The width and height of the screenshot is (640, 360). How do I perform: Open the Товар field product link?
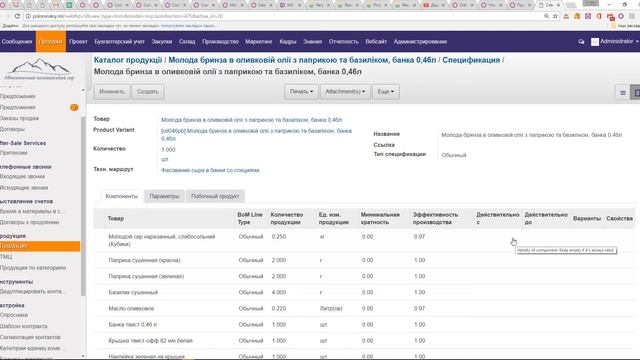251,120
